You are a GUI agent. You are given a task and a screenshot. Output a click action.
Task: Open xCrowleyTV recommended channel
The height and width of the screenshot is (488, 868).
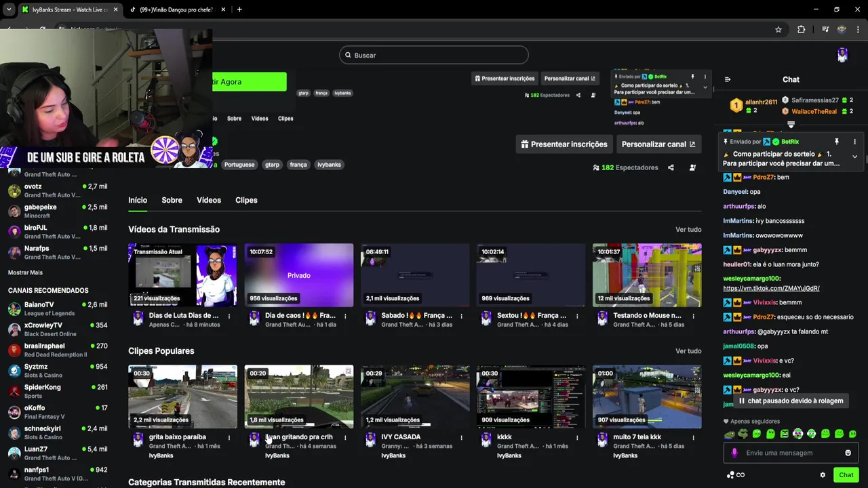tap(58, 329)
